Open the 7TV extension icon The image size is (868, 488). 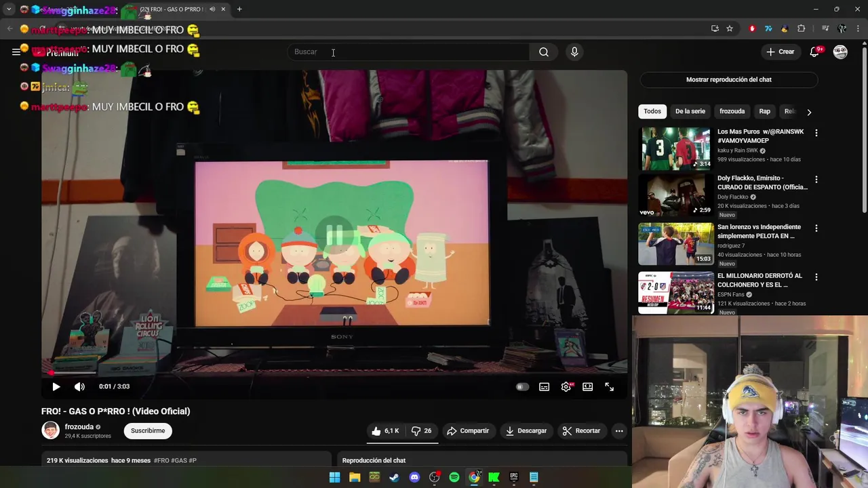coord(768,28)
